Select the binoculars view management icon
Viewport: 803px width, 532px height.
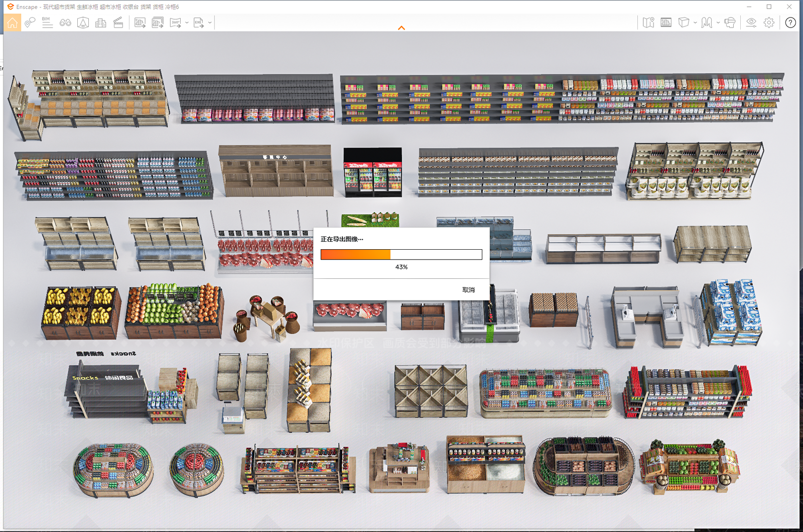[x=65, y=23]
